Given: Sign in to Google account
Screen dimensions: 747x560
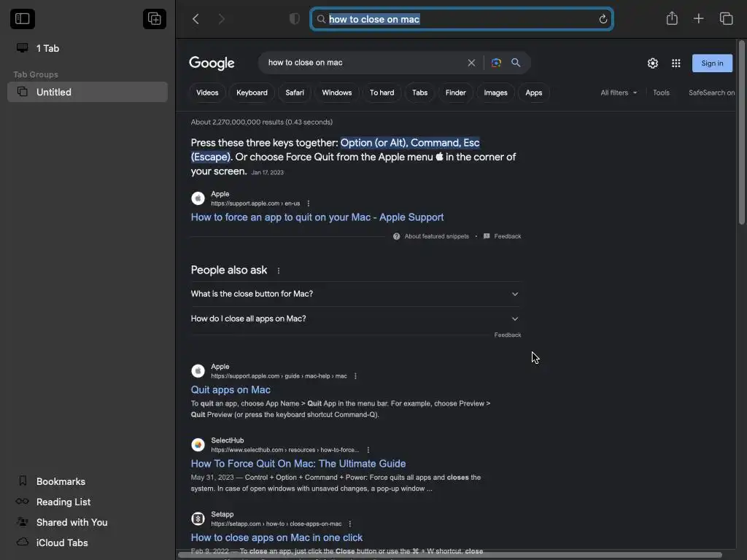Looking at the screenshot, I should click(712, 63).
